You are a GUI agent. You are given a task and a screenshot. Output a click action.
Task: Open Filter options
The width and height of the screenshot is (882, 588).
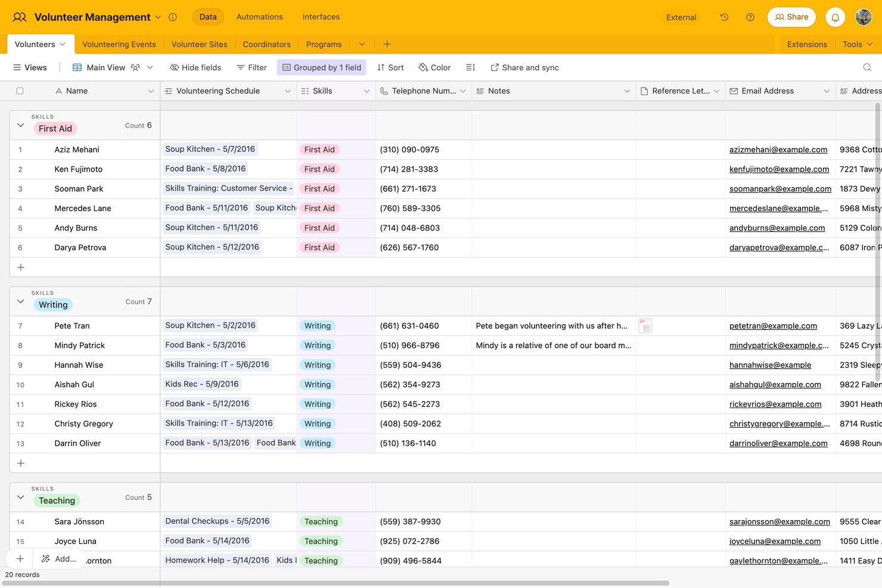[251, 67]
